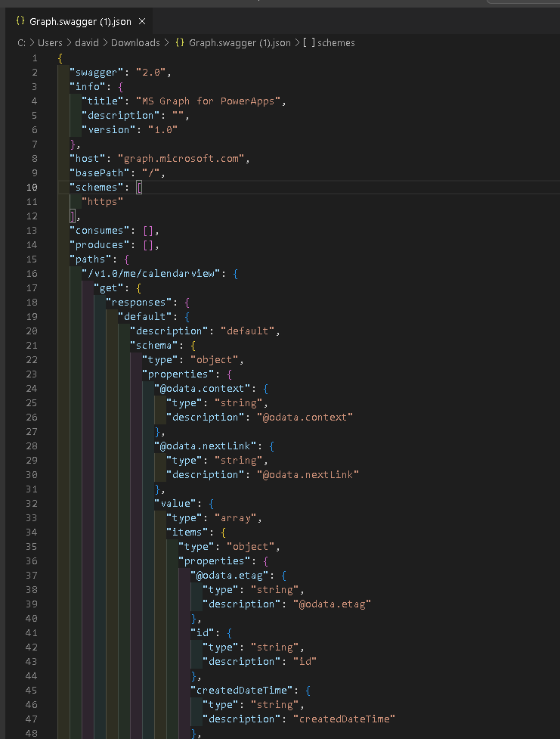
Task: Click the "@odata.context" description value on line 26
Action: pos(305,418)
